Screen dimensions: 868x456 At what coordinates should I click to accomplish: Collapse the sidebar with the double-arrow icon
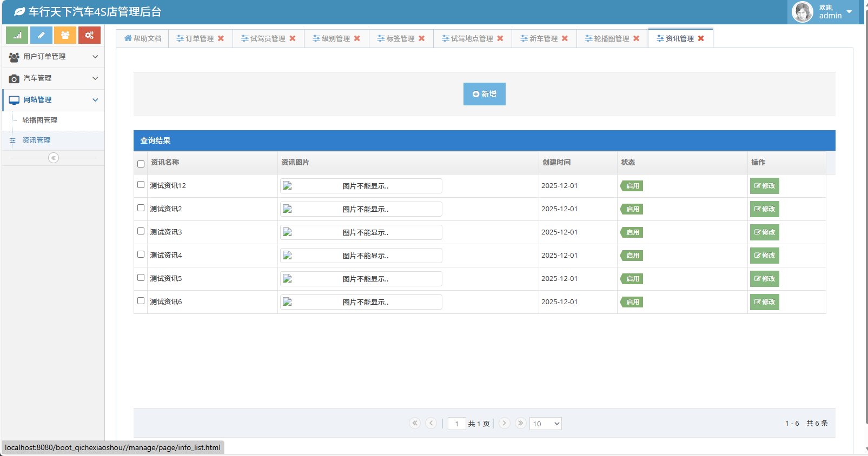53,158
